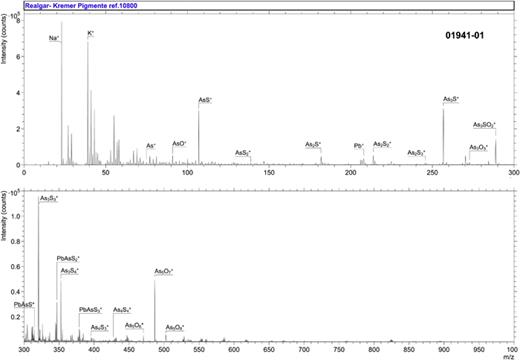The image size is (520, 360).
Task: Select the PbAsS3+ peak label
Action: tap(90, 310)
